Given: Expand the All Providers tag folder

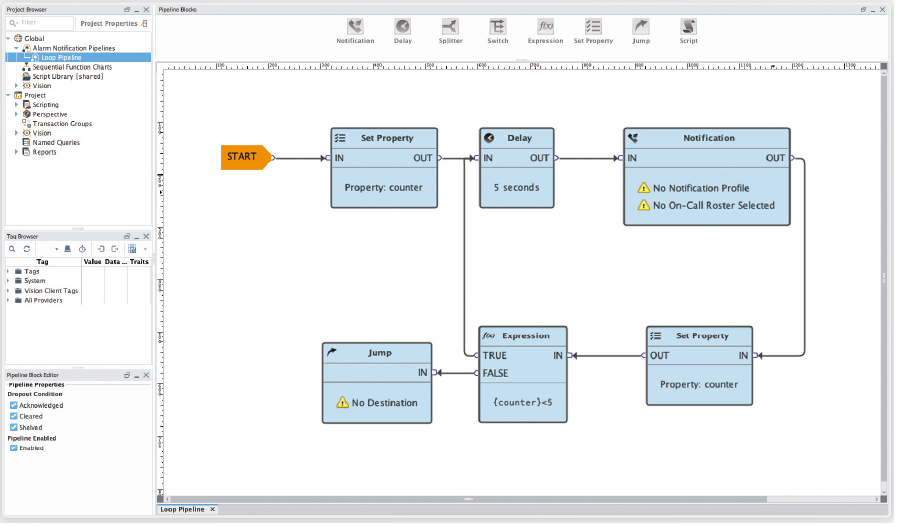Looking at the screenshot, I should tap(8, 300).
